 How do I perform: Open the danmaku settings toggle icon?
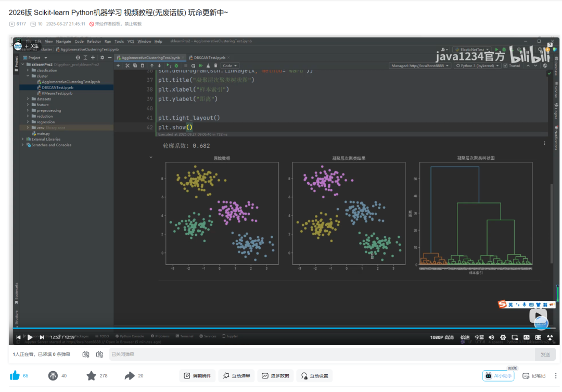[x=99, y=355]
